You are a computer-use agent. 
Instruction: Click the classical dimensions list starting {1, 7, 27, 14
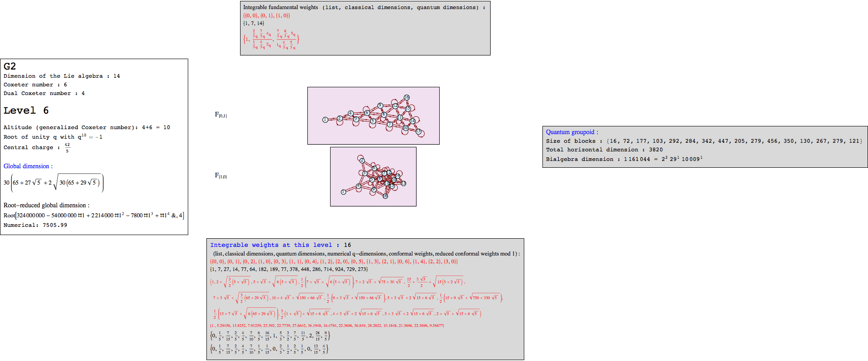[x=289, y=269]
